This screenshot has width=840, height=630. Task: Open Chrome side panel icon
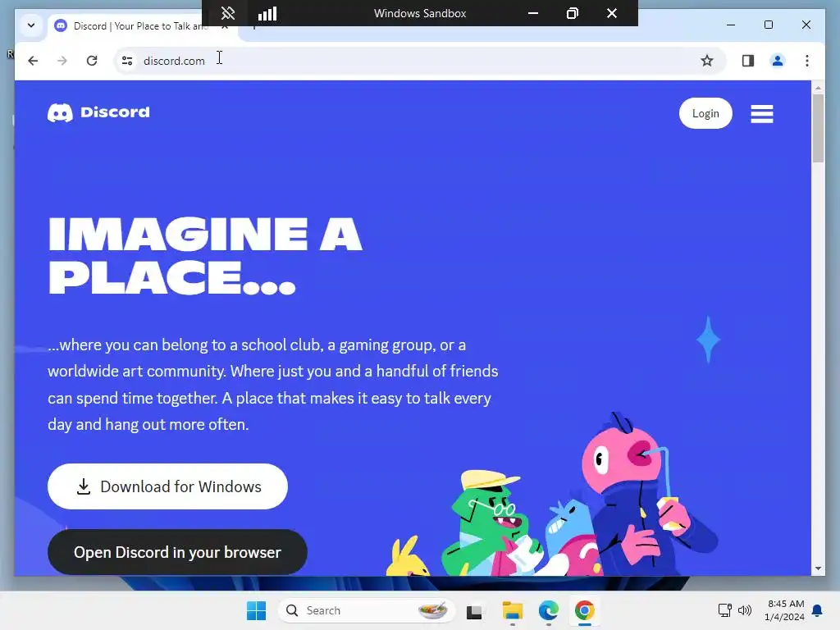point(748,61)
